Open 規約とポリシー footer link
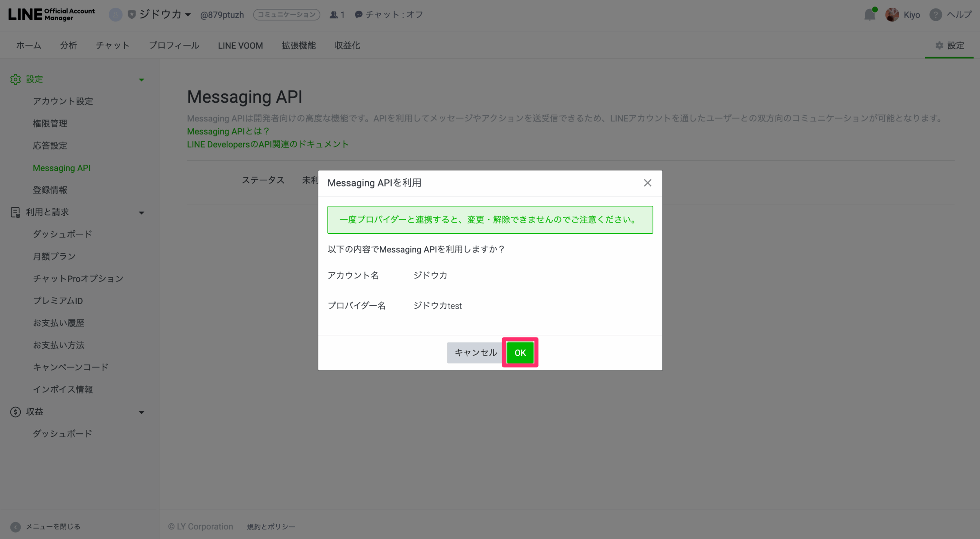Viewport: 980px width, 539px height. 271,527
